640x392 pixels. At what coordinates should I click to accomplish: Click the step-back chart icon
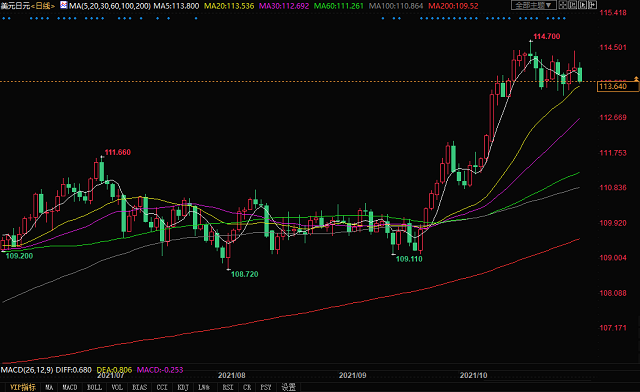[573, 5]
